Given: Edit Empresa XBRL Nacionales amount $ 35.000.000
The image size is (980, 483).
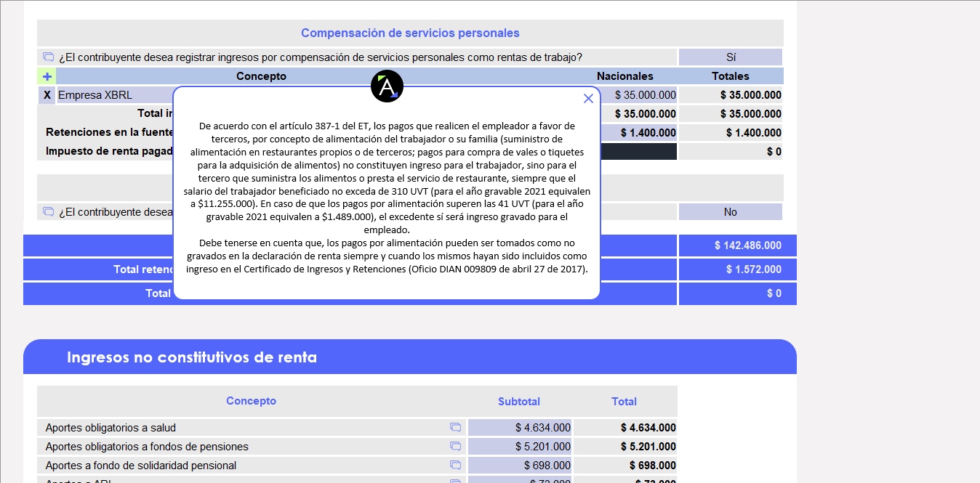Looking at the screenshot, I should click(639, 95).
